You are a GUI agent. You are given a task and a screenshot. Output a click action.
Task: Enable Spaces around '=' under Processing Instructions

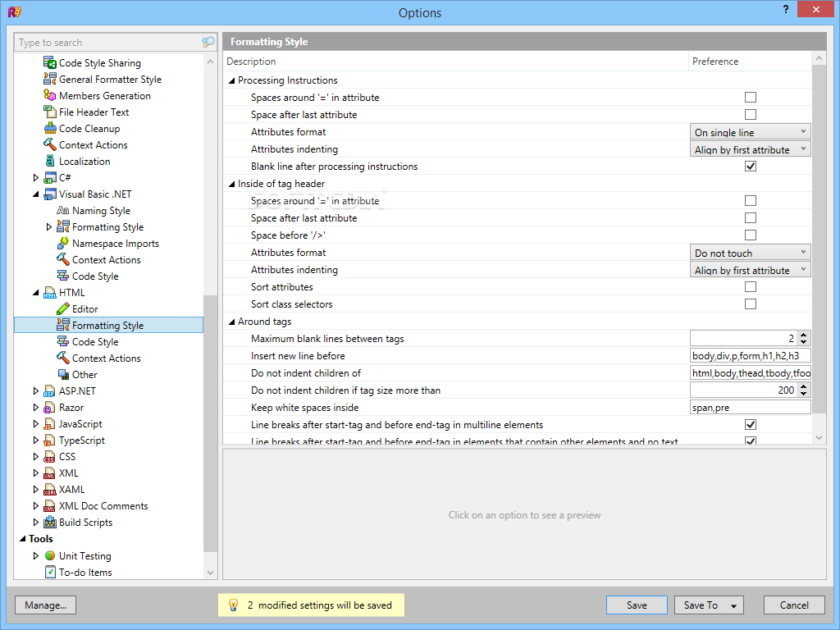751,97
